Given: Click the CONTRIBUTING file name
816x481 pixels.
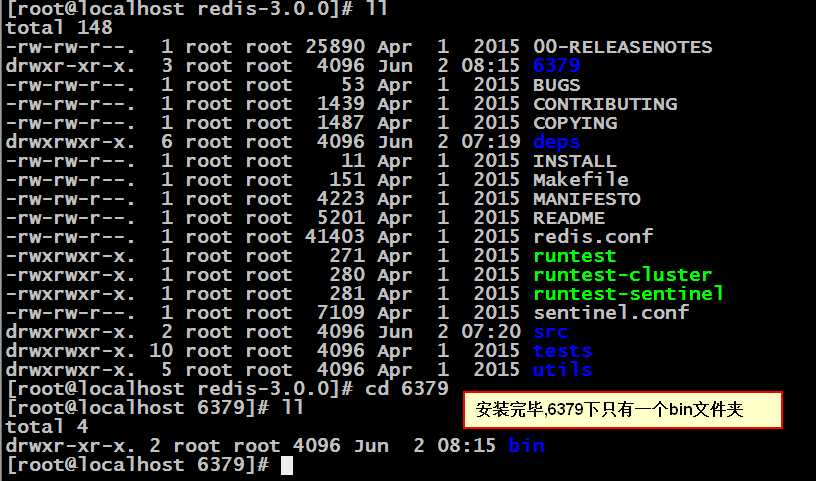Looking at the screenshot, I should coord(605,104).
